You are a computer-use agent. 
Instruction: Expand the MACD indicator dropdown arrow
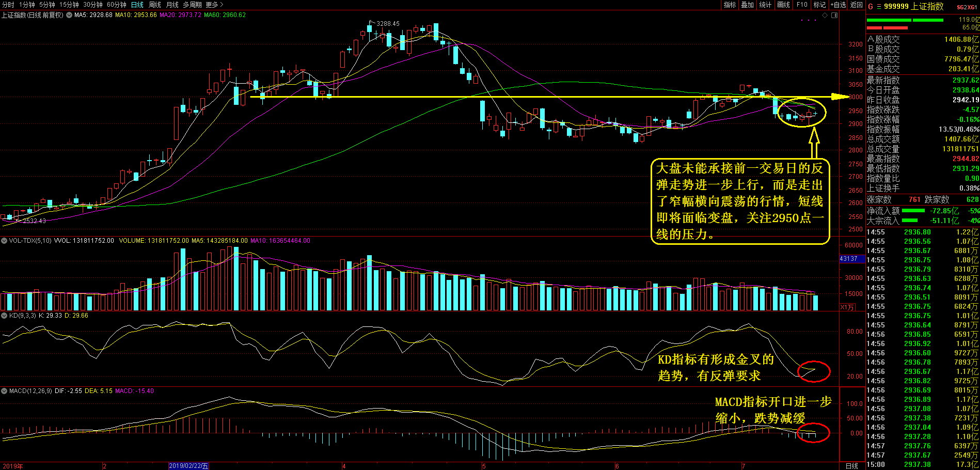click(x=4, y=391)
